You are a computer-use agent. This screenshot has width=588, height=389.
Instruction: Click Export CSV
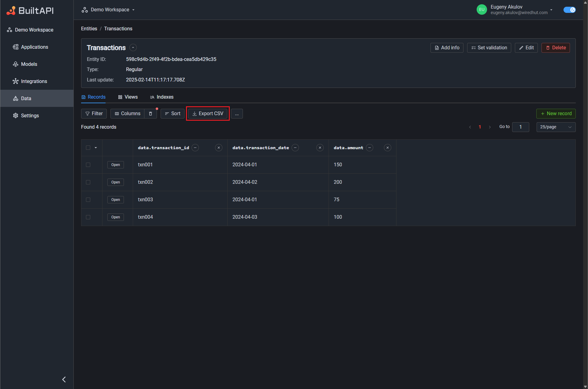[x=207, y=113]
